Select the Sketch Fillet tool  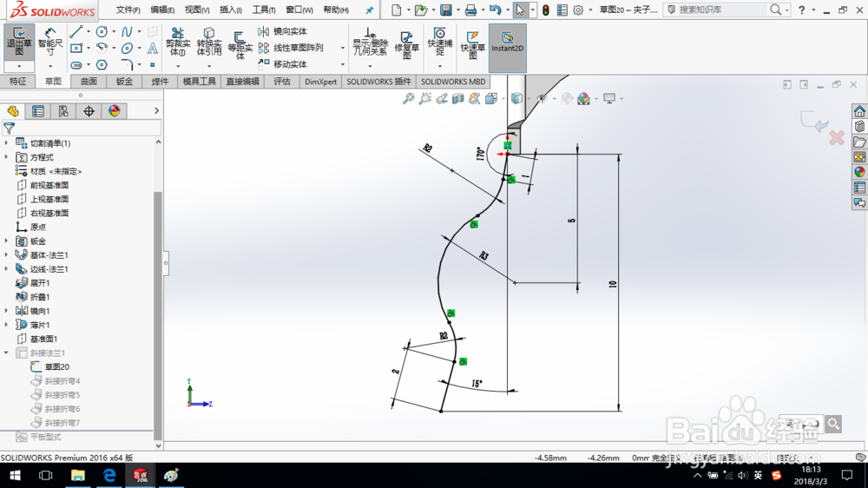point(127,65)
